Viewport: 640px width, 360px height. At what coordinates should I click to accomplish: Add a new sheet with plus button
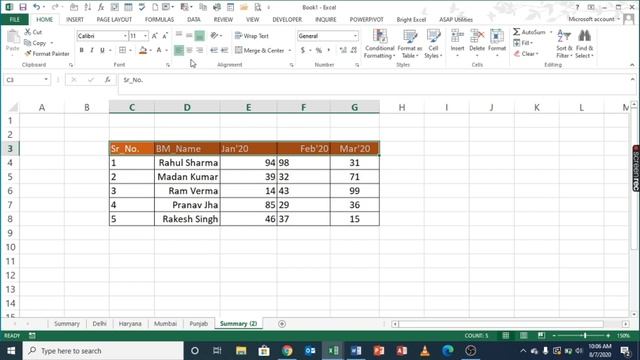coord(282,324)
